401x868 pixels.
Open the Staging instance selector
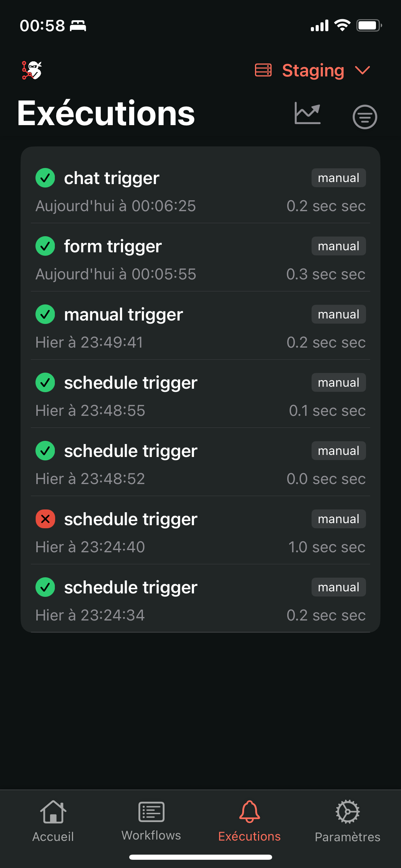tap(313, 70)
